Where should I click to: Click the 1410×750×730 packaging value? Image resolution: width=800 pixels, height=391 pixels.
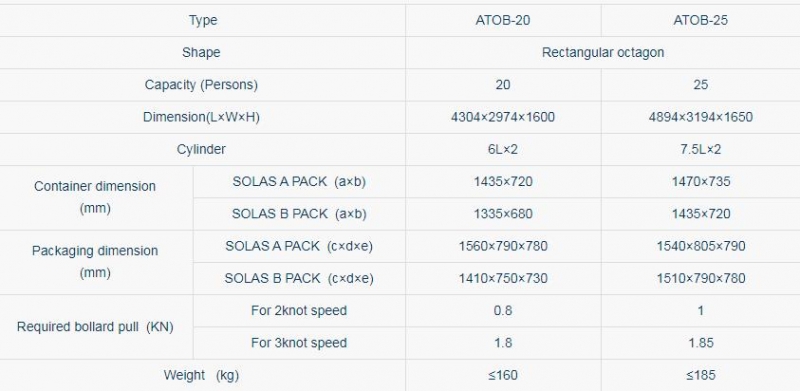pos(503,279)
